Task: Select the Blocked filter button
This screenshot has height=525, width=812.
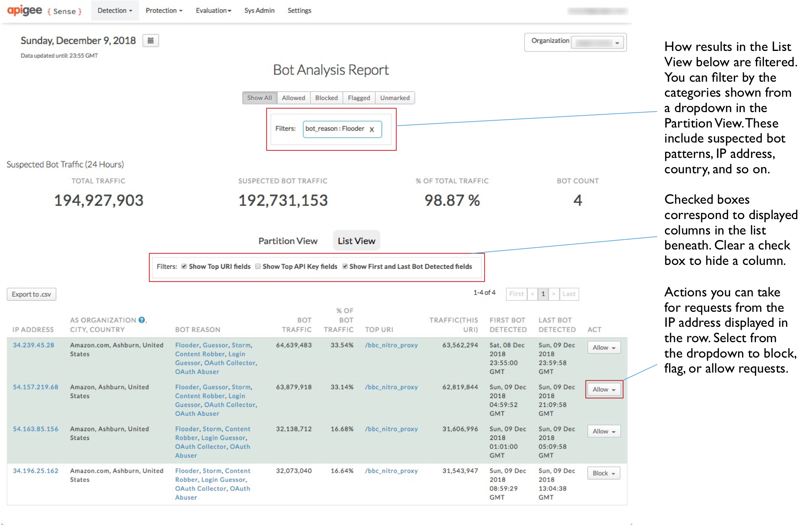Action: pos(326,98)
